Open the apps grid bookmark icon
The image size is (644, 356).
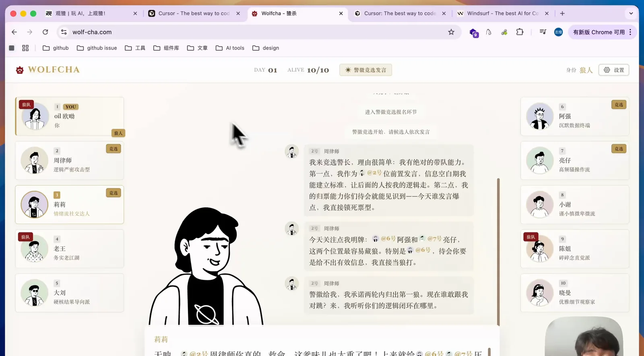point(25,48)
